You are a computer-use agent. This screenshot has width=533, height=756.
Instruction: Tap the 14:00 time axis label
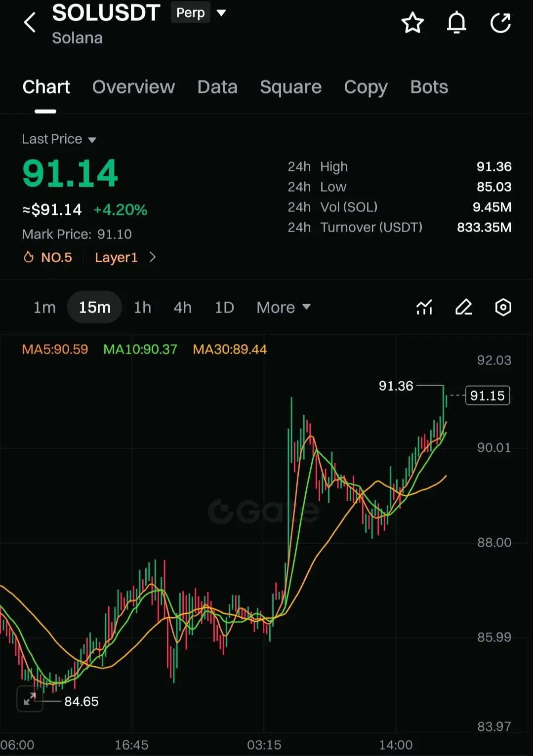(396, 745)
